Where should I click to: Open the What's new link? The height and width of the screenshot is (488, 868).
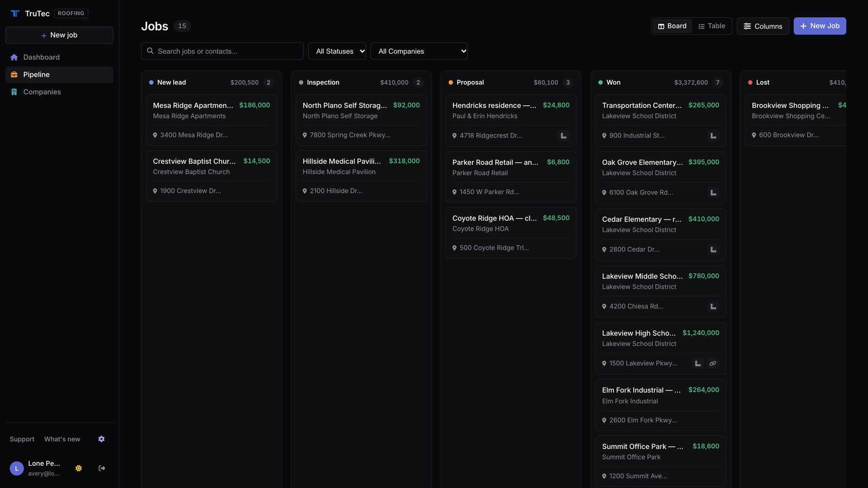[x=62, y=439]
